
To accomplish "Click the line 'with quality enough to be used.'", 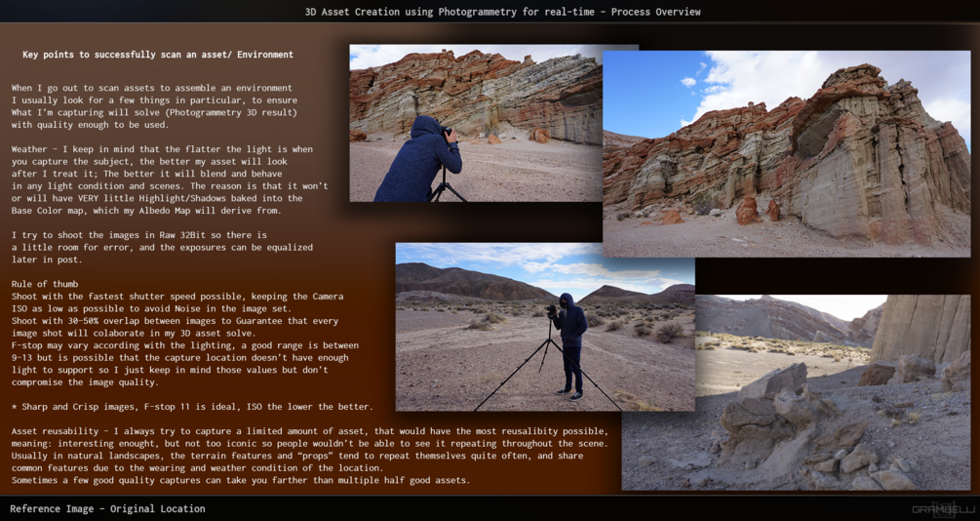I will 90,125.
